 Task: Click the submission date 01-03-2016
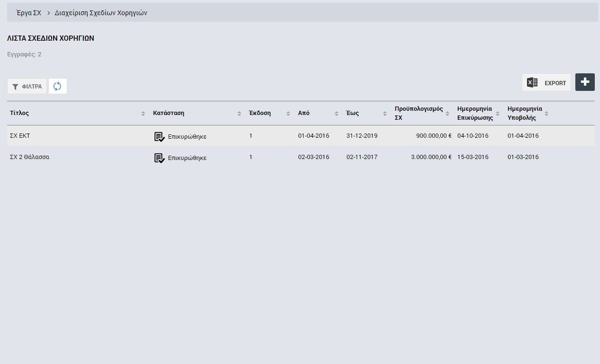click(x=523, y=157)
